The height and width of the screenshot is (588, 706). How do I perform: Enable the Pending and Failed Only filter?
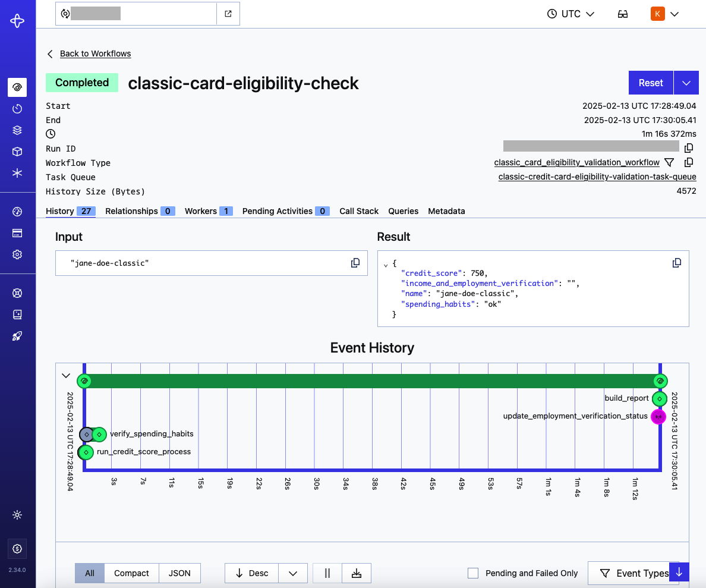[x=473, y=573]
